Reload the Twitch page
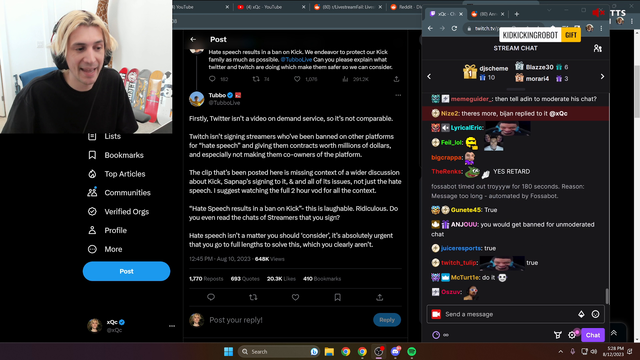Screen dimensions: 640x360 coord(454,29)
